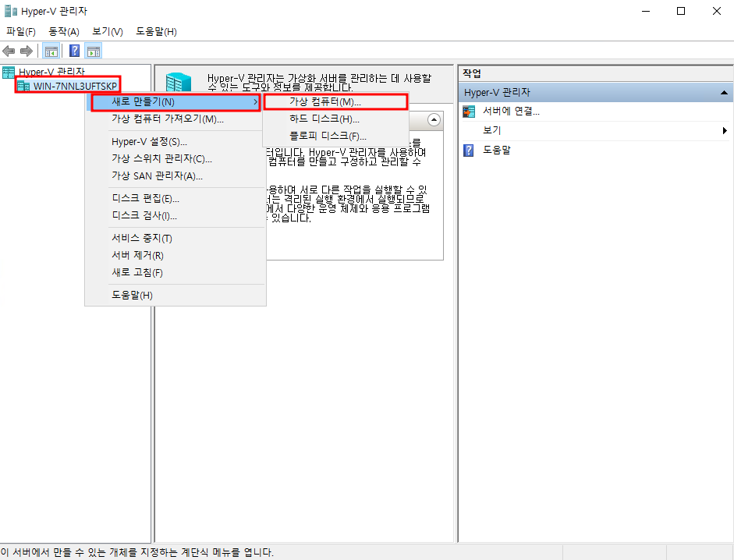Minimize the Hyper-V 관리자 window
This screenshot has width=734, height=560.
pos(646,11)
